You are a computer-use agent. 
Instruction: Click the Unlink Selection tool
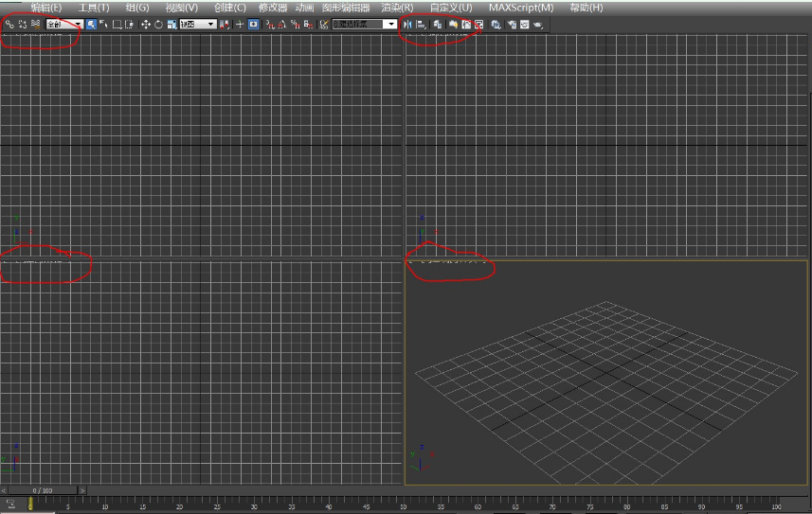point(23,24)
